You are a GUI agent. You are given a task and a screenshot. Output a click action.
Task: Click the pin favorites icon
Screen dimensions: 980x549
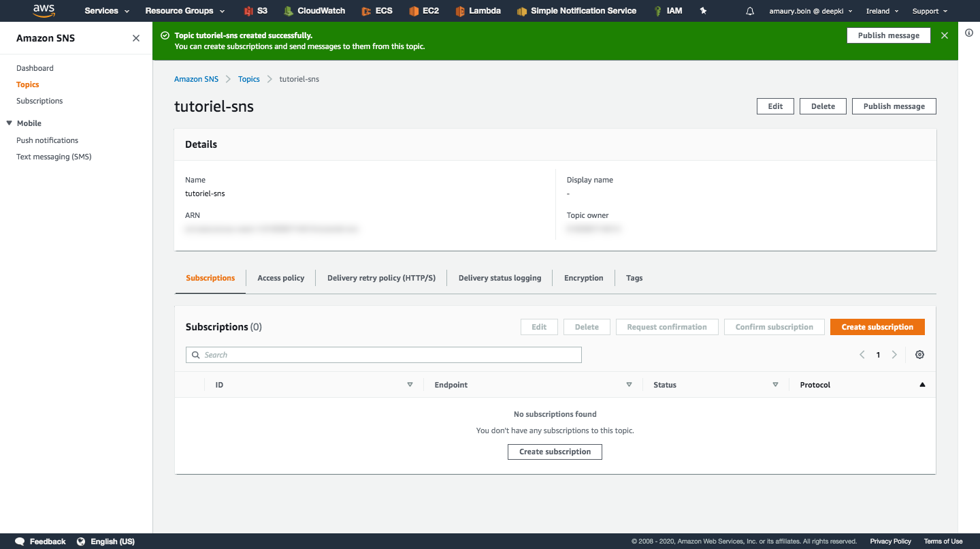pyautogui.click(x=704, y=11)
